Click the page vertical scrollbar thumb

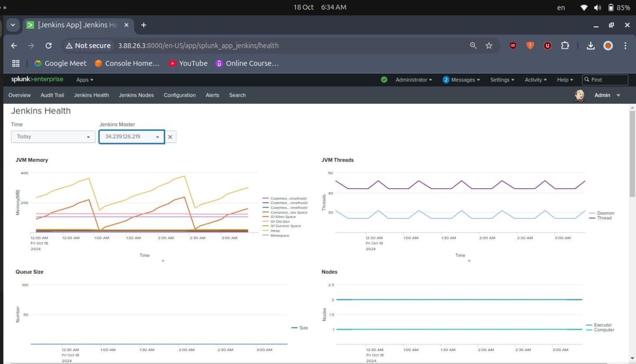pyautogui.click(x=632, y=153)
